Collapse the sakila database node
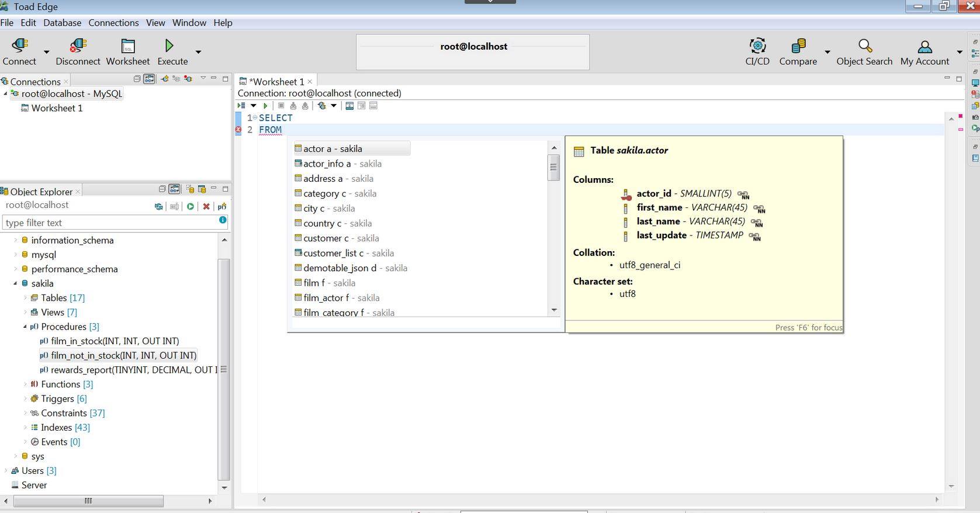The height and width of the screenshot is (513, 980). [x=15, y=283]
